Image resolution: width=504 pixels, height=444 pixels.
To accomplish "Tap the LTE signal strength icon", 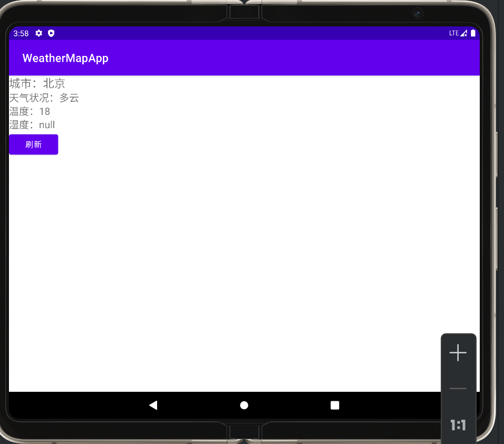I will point(464,33).
